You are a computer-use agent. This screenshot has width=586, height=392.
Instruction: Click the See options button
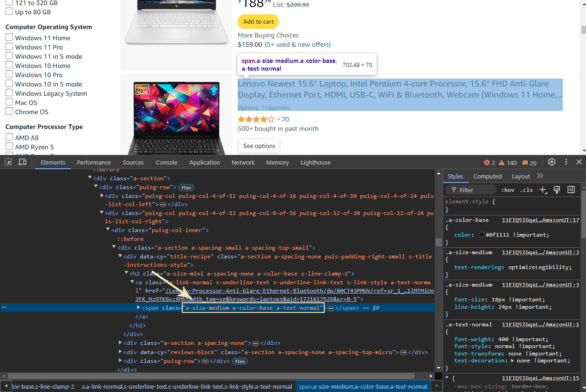[259, 146]
